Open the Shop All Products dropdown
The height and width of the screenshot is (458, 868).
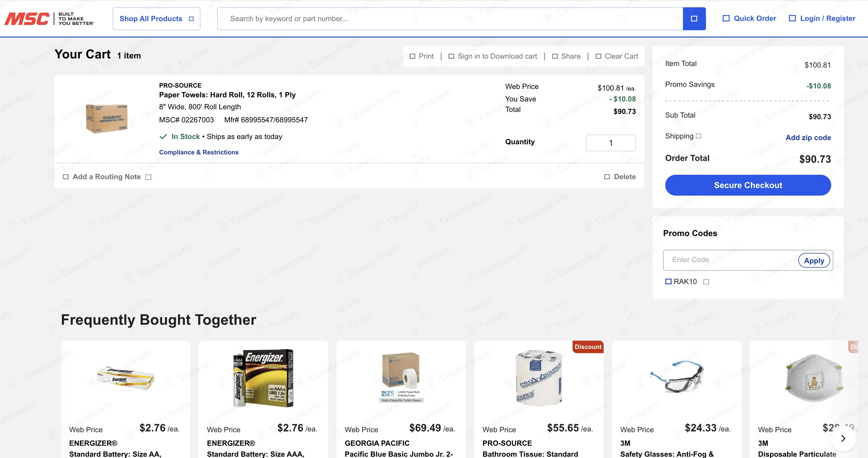click(156, 19)
